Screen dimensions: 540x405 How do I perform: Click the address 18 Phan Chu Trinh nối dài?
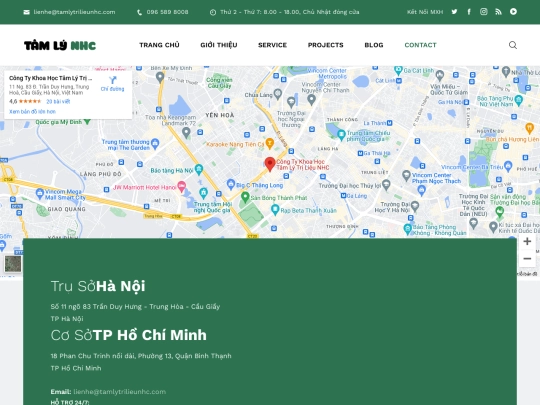point(141,356)
